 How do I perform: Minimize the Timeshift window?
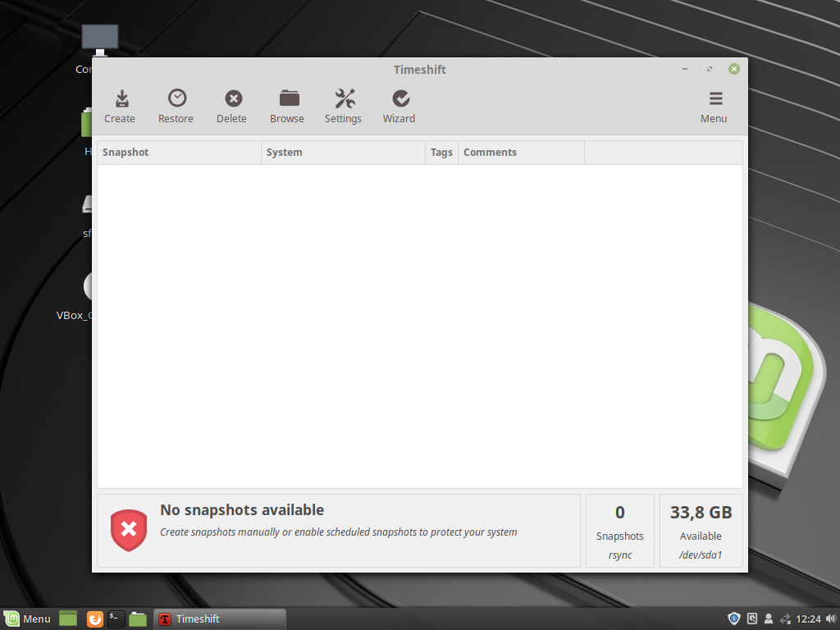point(685,69)
